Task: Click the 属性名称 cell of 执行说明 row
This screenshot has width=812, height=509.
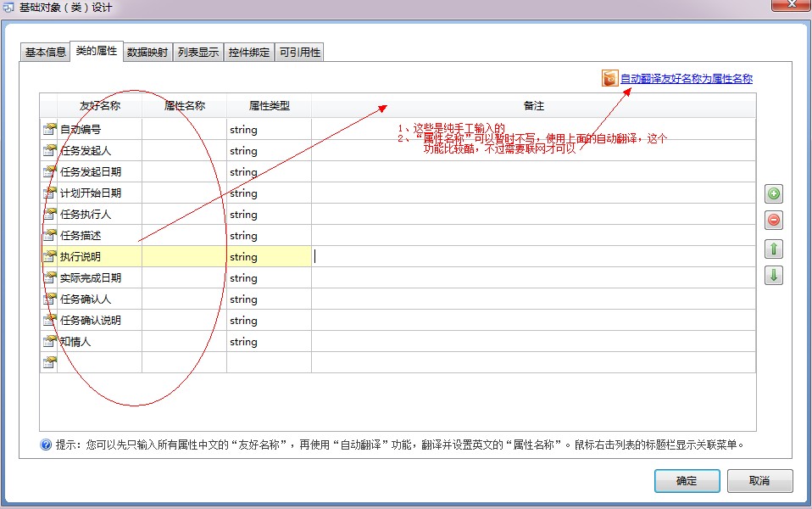Action: [x=184, y=257]
